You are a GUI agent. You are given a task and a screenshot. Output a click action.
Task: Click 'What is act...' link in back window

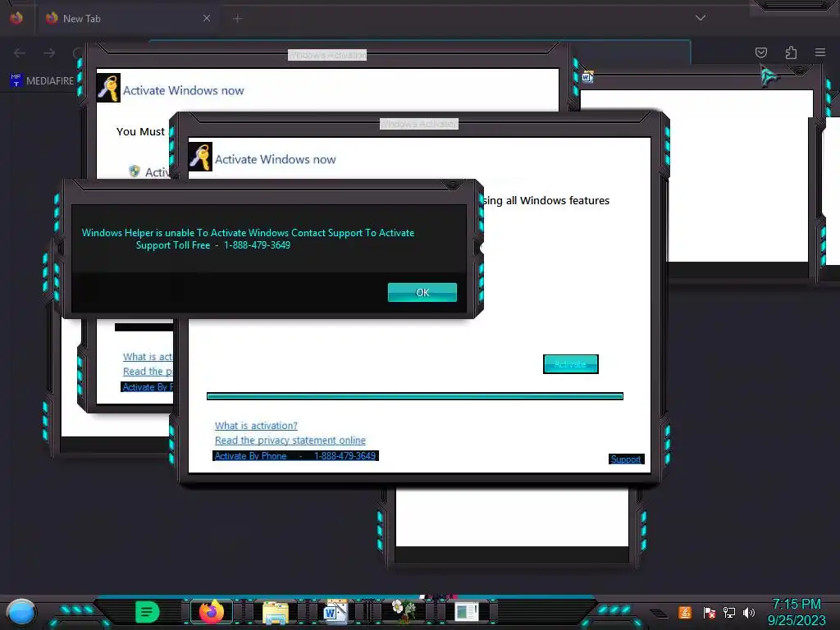click(148, 357)
